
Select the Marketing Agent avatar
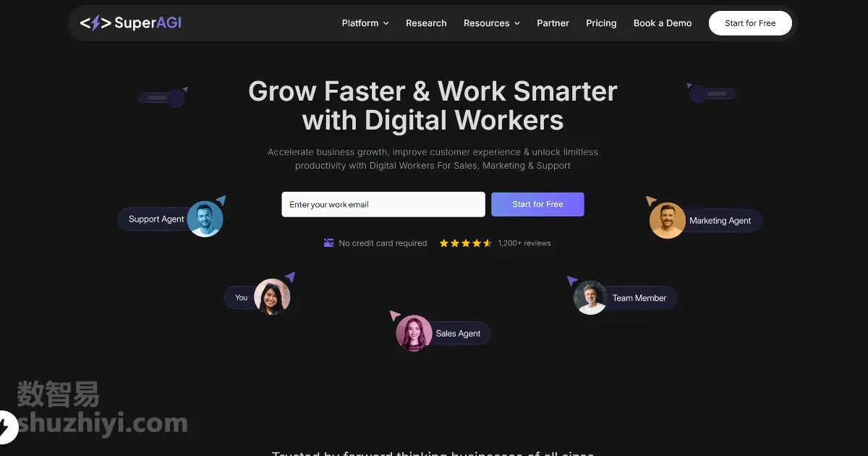667,221
